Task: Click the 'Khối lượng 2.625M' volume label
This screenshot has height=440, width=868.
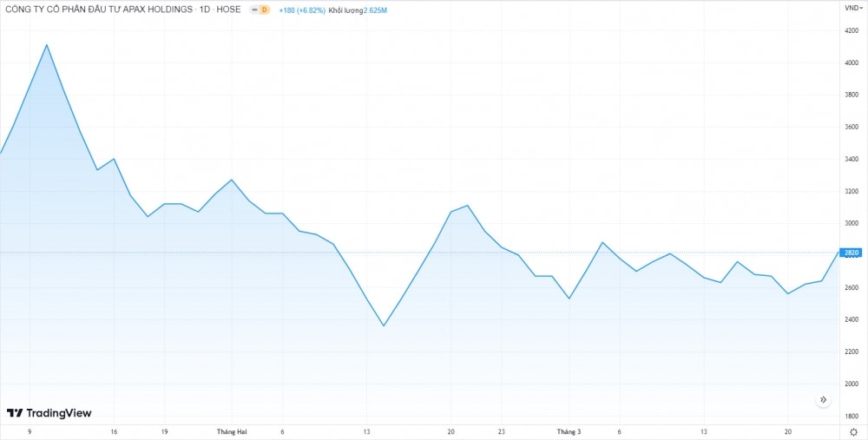Action: coord(358,10)
